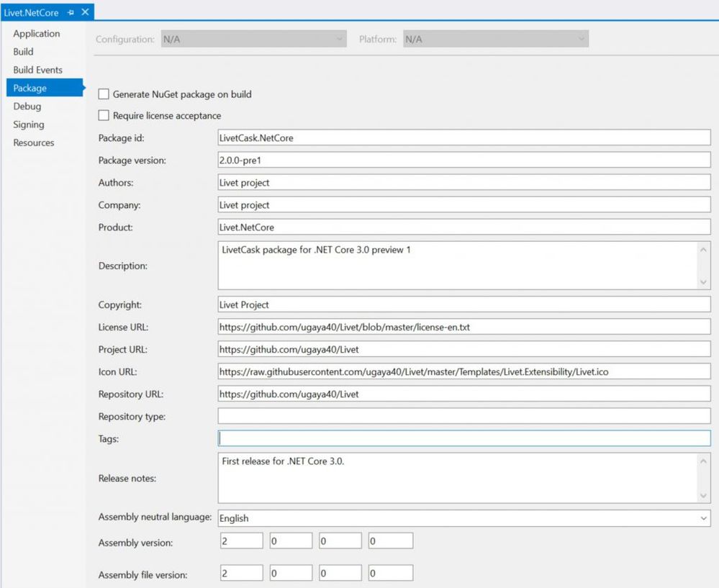Click the "Release notes:" label

pyautogui.click(x=127, y=479)
